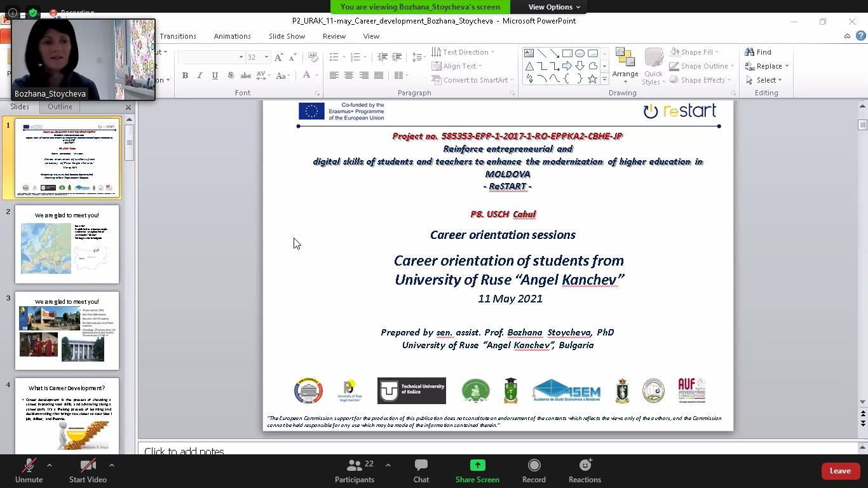This screenshot has width=868, height=488.
Task: Select Right Arrow block shape
Action: point(567,66)
